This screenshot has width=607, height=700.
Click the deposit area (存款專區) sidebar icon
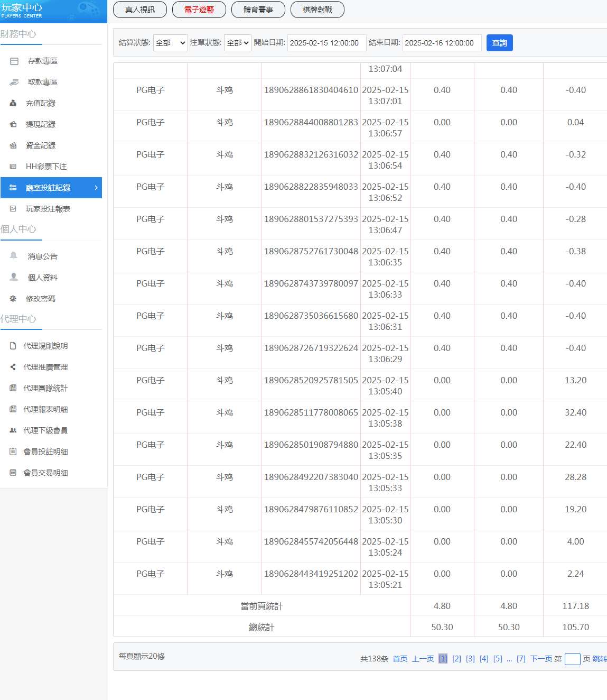pyautogui.click(x=14, y=61)
